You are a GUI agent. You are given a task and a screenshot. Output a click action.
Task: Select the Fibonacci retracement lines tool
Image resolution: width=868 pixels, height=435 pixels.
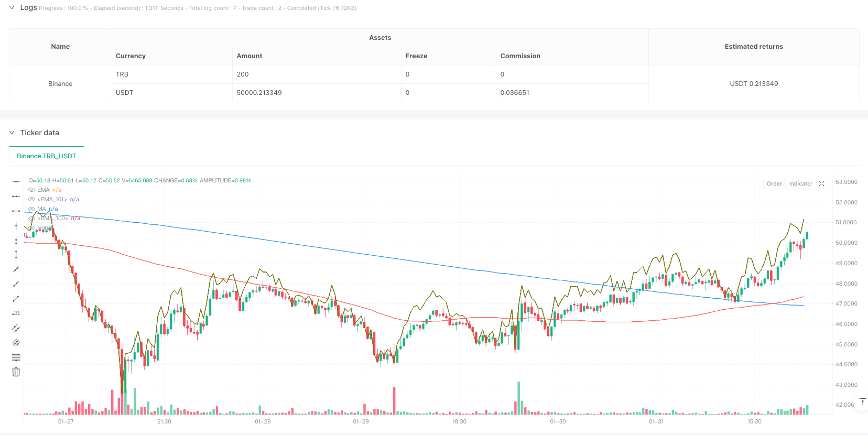click(16, 357)
